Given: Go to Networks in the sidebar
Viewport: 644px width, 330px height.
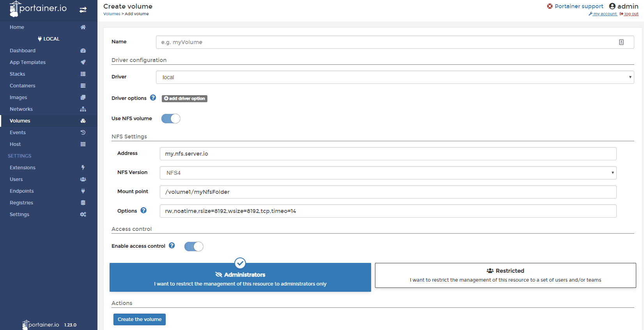Looking at the screenshot, I should point(21,109).
